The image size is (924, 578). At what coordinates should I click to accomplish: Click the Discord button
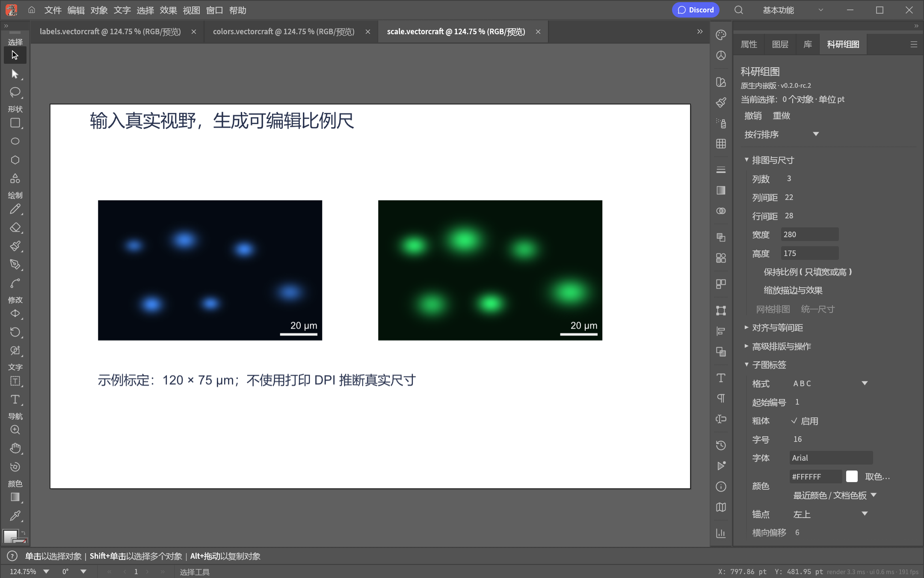pos(696,10)
